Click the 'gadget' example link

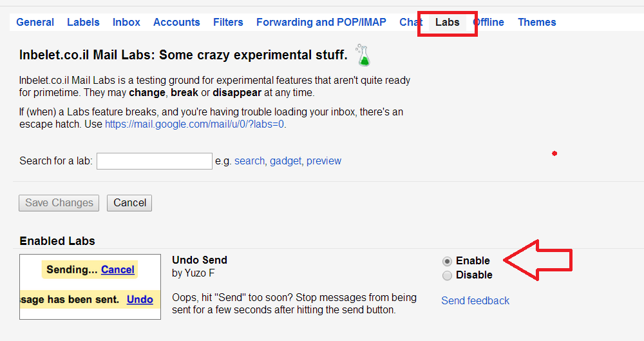(285, 161)
